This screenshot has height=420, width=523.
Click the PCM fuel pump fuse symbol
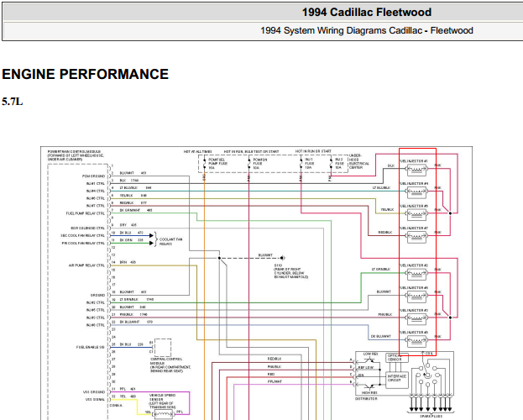coord(205,164)
